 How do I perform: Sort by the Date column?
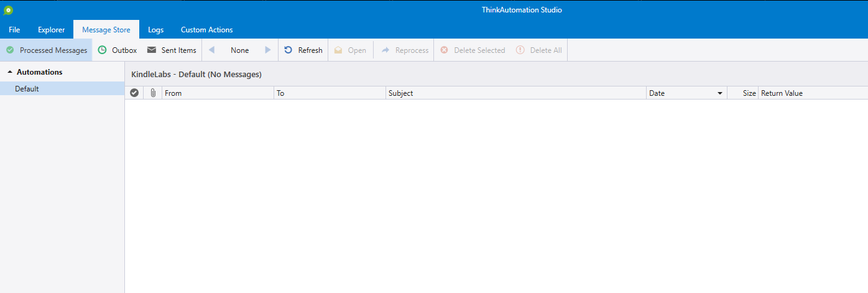point(686,93)
